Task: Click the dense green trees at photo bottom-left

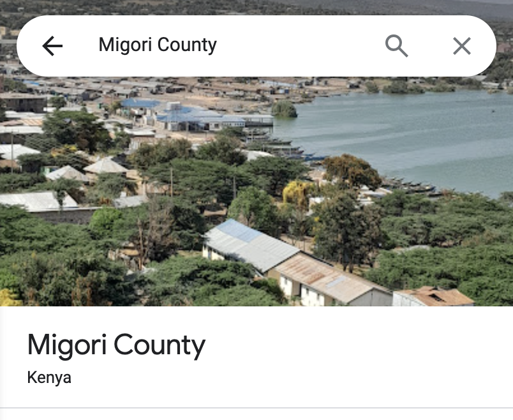Action: [49, 262]
